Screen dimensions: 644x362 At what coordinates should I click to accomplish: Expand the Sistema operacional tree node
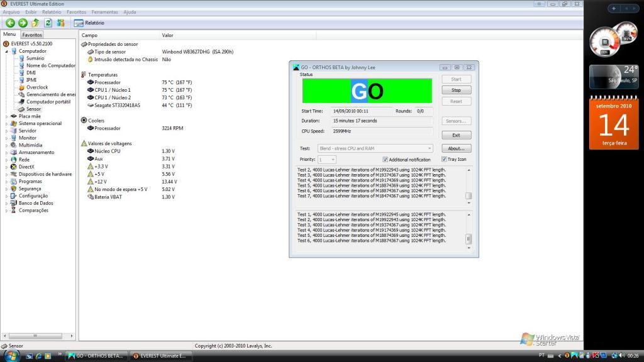pyautogui.click(x=6, y=124)
